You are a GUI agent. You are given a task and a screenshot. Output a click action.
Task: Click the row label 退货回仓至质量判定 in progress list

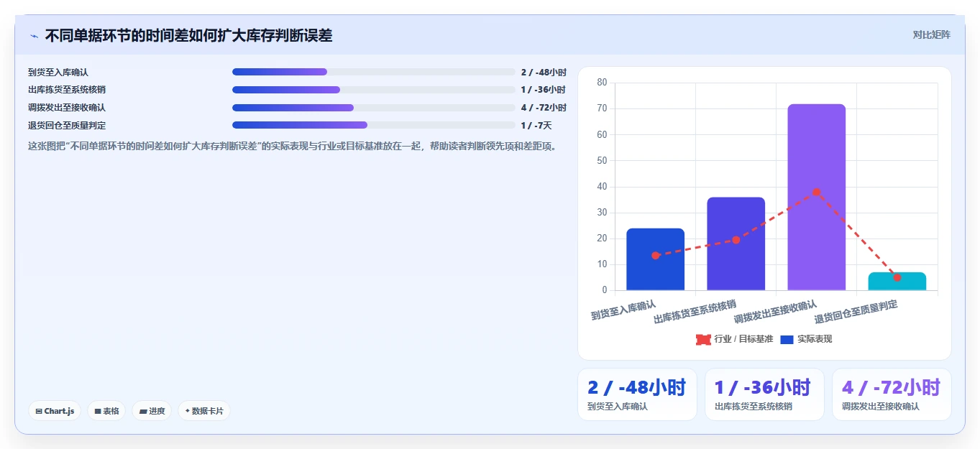(67, 126)
